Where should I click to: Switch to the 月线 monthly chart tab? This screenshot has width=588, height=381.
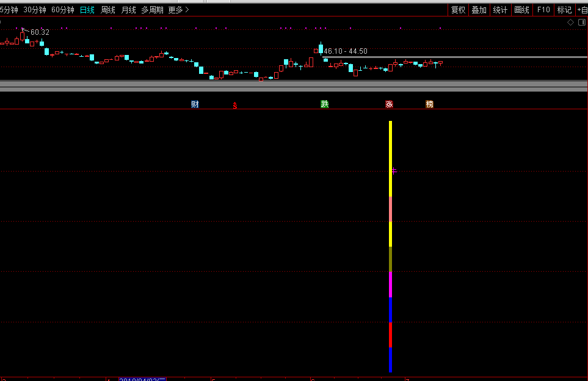pyautogui.click(x=128, y=10)
